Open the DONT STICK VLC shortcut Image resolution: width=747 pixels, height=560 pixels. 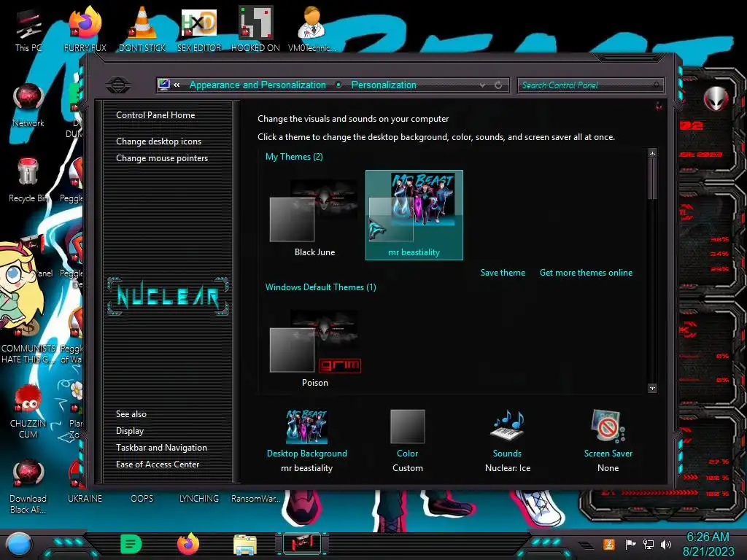142,28
